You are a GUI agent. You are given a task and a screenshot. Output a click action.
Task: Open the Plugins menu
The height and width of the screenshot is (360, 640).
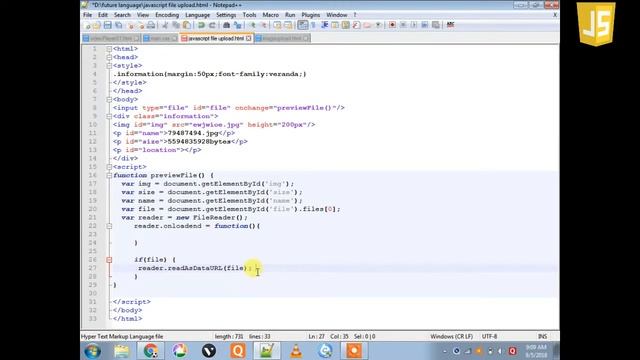click(x=311, y=15)
